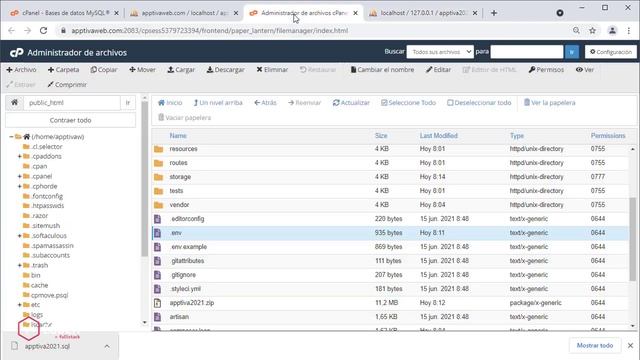
Task: Select .spamassassin in the folder tree
Action: coord(52,246)
